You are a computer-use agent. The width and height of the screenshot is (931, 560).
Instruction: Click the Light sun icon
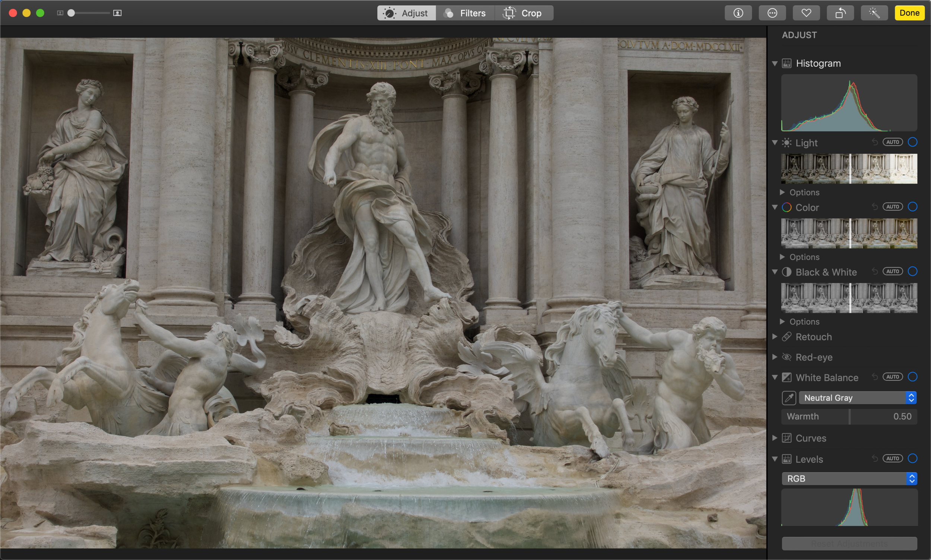[787, 143]
